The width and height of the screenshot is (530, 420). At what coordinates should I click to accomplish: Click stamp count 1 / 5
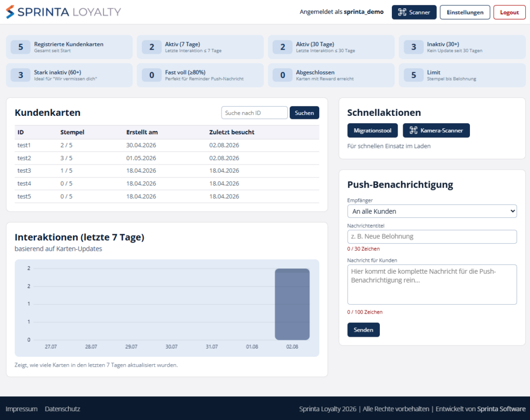point(66,171)
